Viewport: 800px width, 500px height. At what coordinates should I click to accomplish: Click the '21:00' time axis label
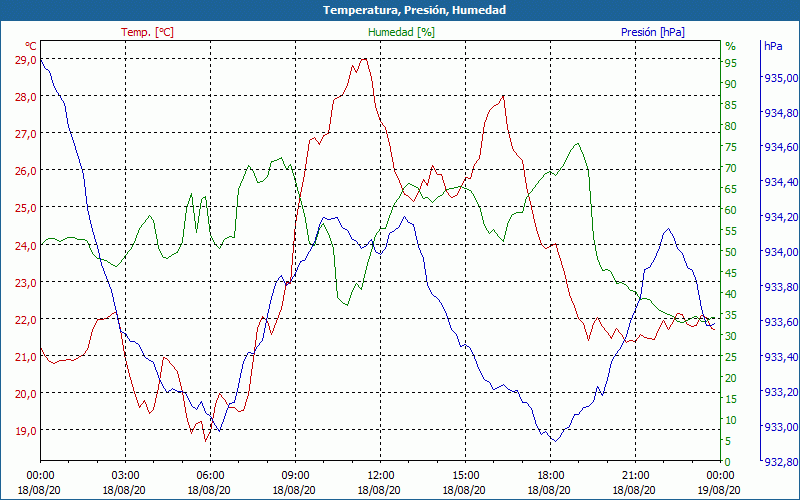pos(635,476)
